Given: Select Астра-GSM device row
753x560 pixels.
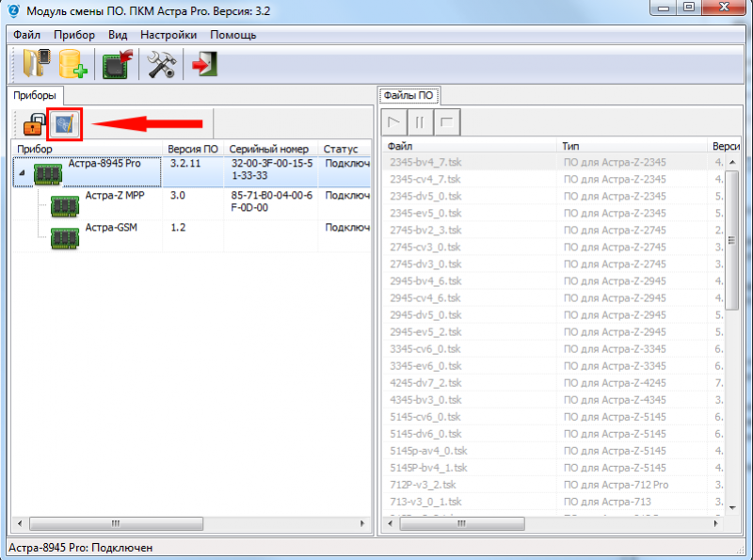Looking at the screenshot, I should pyautogui.click(x=191, y=236).
